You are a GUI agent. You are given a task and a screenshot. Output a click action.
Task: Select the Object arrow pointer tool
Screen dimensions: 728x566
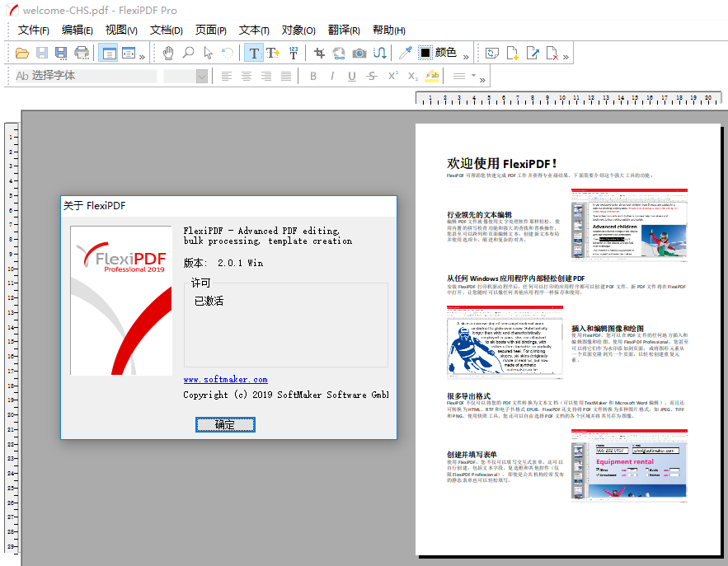(208, 53)
